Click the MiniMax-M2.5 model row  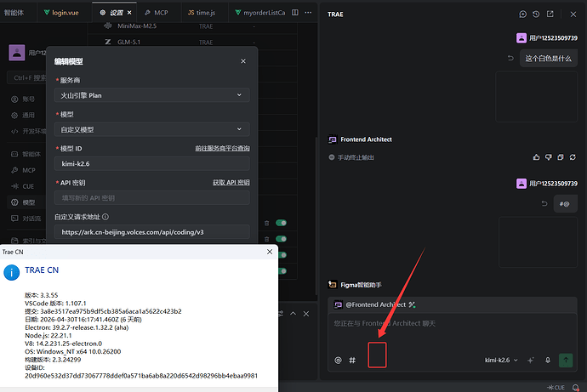192,26
